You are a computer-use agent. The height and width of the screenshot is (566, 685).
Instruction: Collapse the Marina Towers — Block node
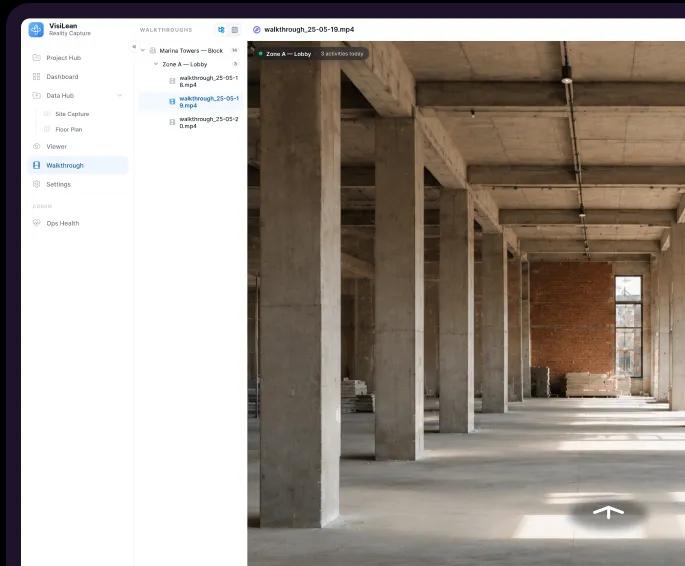(x=143, y=51)
